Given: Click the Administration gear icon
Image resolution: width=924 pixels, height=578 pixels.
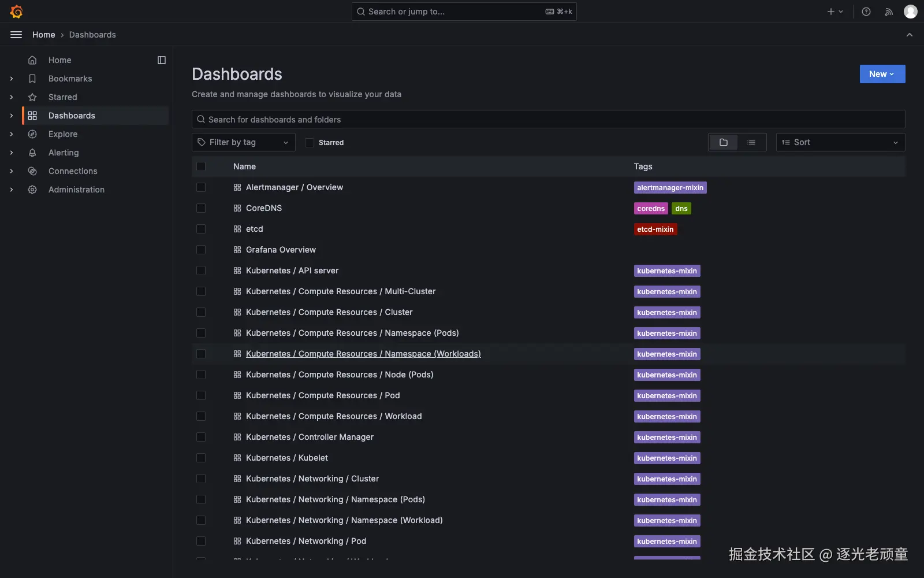Looking at the screenshot, I should click(32, 190).
